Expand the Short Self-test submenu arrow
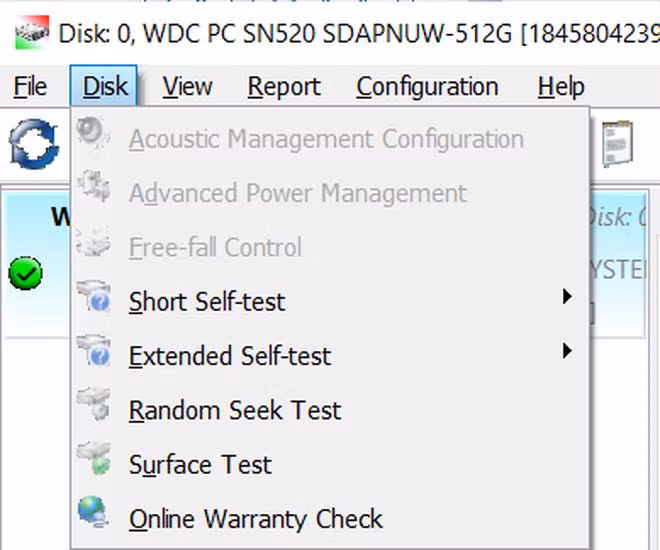This screenshot has width=660, height=550. [x=568, y=297]
